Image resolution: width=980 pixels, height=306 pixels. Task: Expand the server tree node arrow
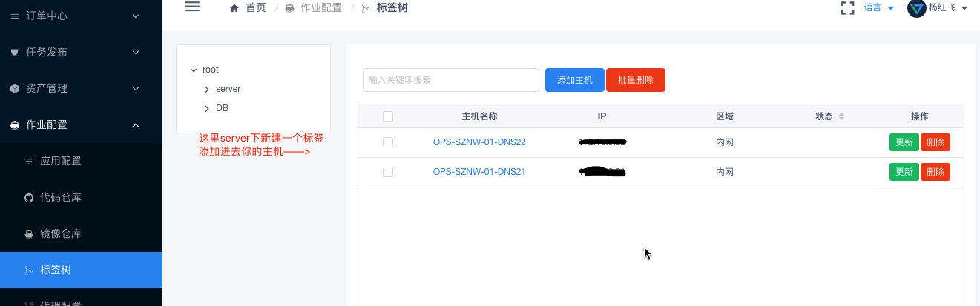click(x=207, y=89)
